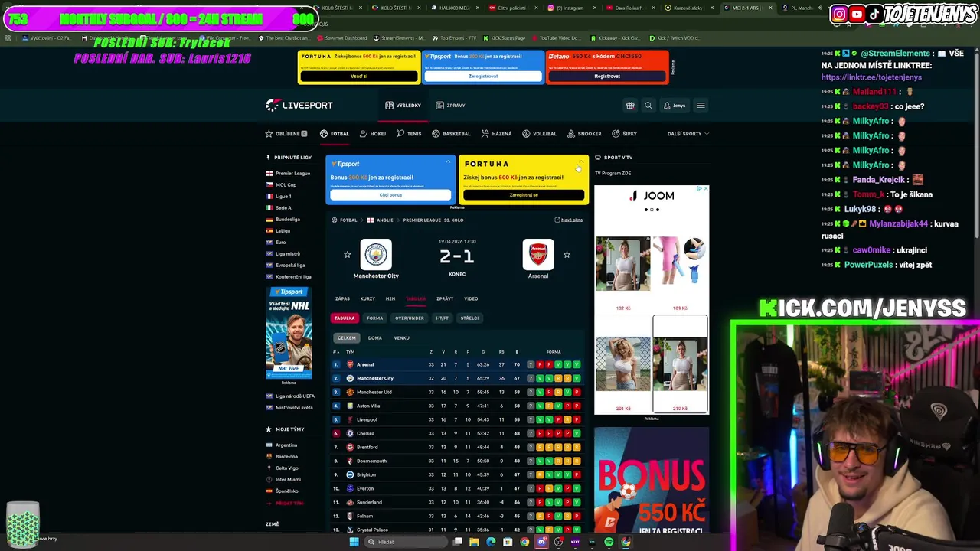Open linktr.ee/tojetenjenys link in chat
Screen dimensions: 980x551
(871, 77)
